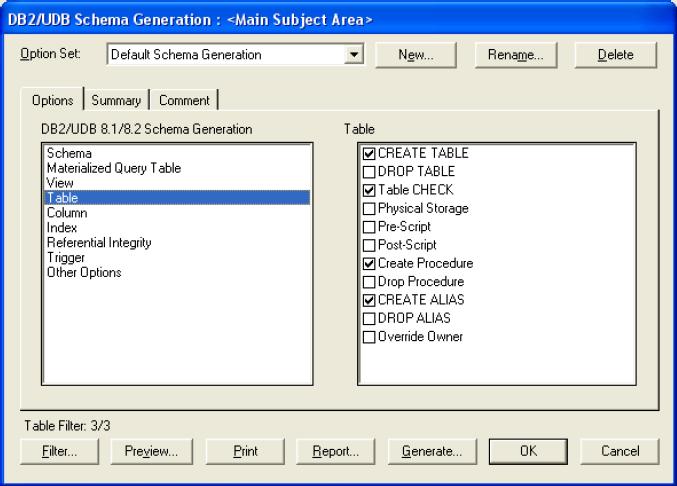Enable the Pre-Script checkbox
Viewport: 677px width, 486px height.
369,227
